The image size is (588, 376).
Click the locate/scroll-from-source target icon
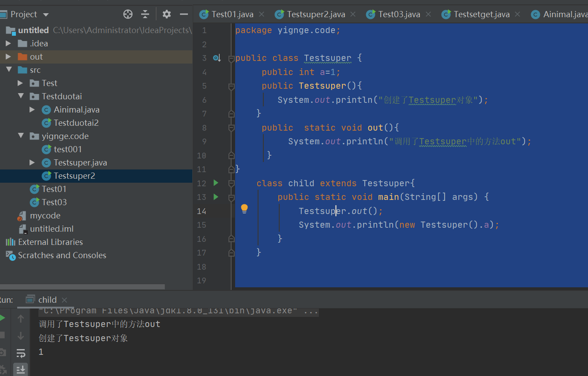pos(128,14)
